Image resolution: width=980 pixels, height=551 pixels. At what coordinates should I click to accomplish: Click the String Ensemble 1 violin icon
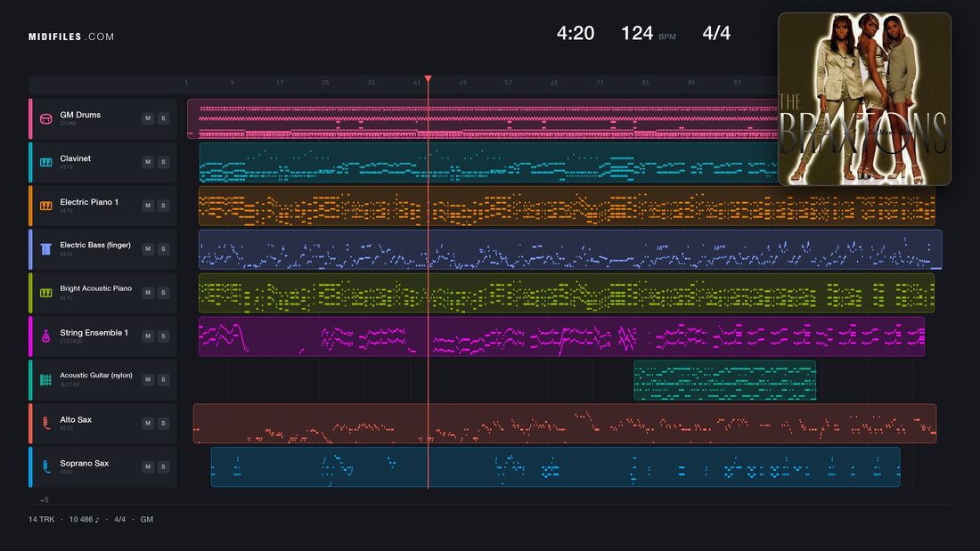click(45, 336)
